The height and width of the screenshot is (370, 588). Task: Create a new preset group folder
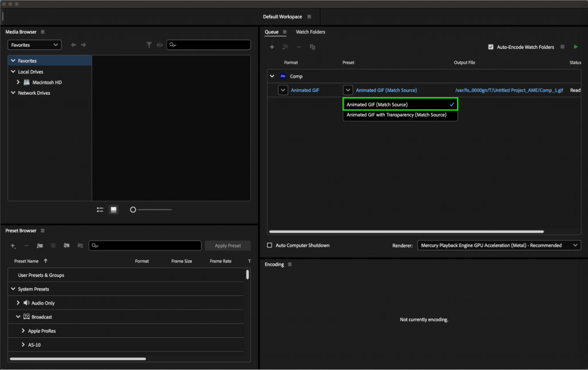[40, 245]
